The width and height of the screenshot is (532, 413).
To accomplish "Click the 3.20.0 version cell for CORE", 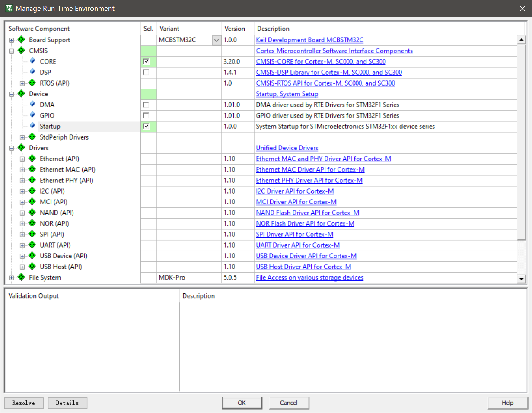I will pyautogui.click(x=238, y=61).
